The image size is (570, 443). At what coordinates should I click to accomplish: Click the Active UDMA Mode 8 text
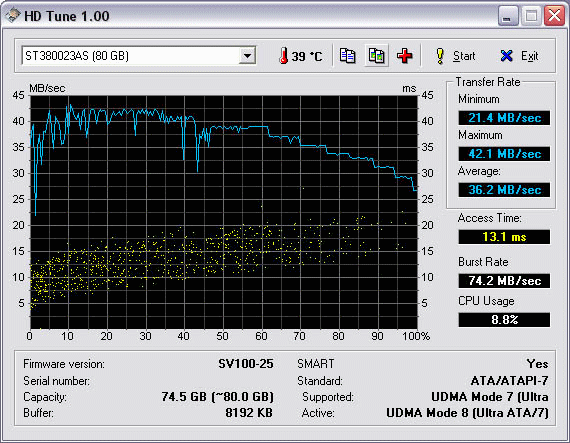tap(467, 413)
